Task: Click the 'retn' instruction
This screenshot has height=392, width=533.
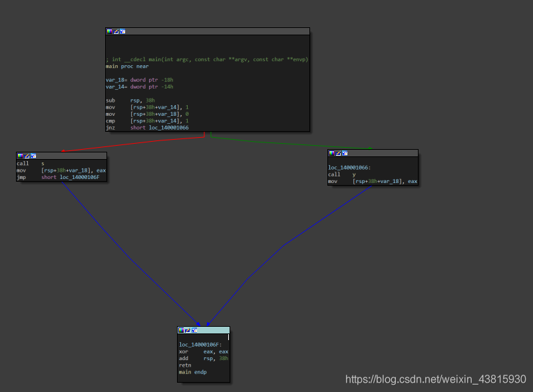Action: (185, 365)
